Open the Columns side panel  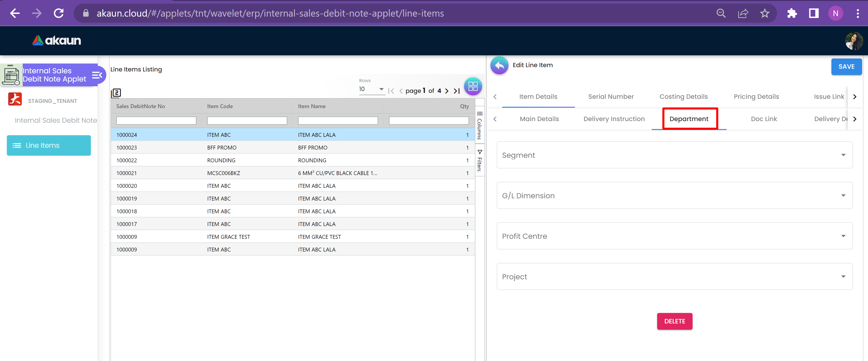click(x=479, y=125)
